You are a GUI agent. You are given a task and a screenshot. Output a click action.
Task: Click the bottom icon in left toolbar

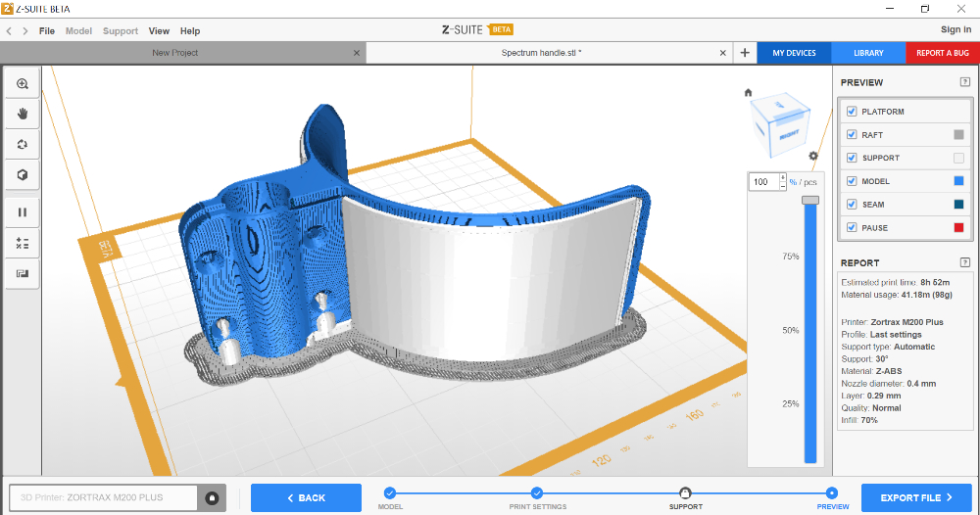pos(23,273)
